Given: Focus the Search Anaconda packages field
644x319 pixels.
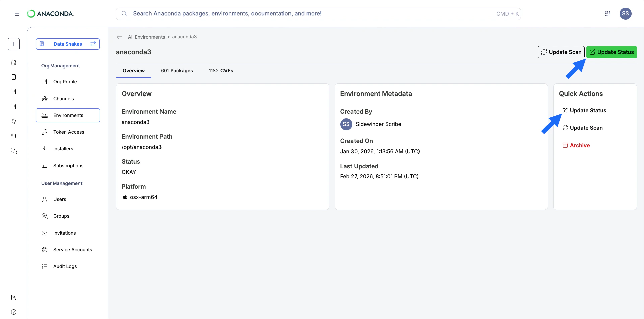Looking at the screenshot, I should (318, 14).
